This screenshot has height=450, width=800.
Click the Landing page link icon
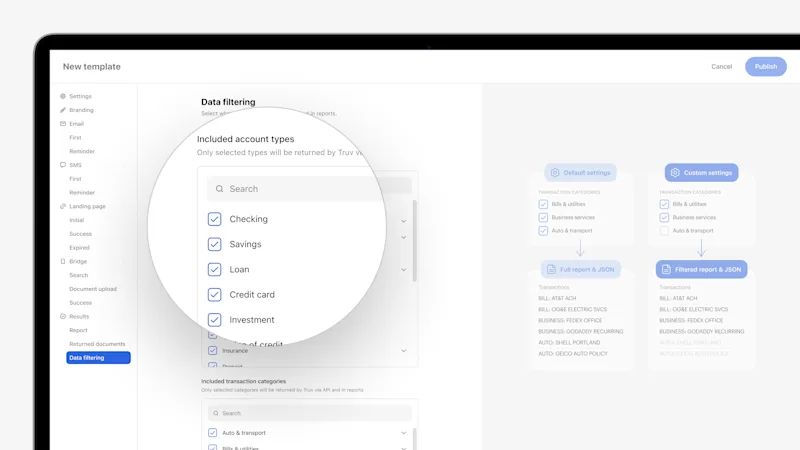pos(63,206)
